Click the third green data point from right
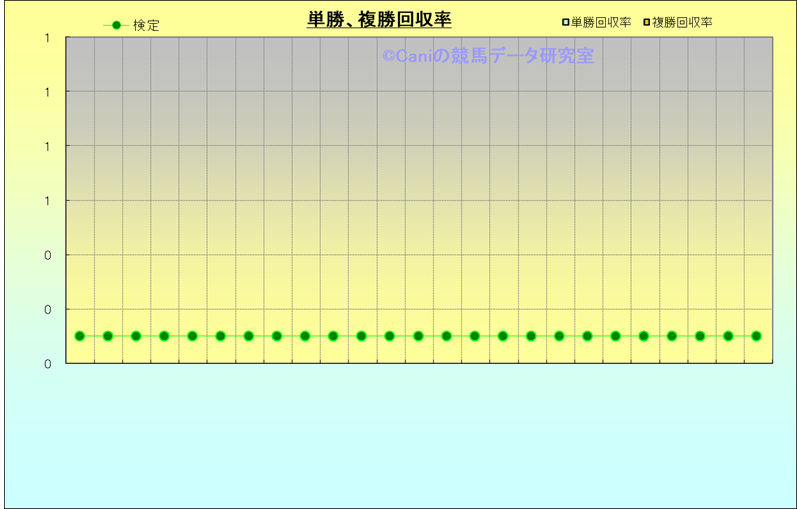797x509 pixels. click(700, 336)
